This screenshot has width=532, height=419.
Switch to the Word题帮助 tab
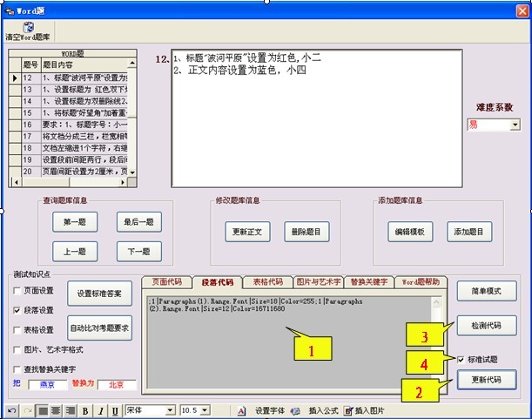point(421,282)
